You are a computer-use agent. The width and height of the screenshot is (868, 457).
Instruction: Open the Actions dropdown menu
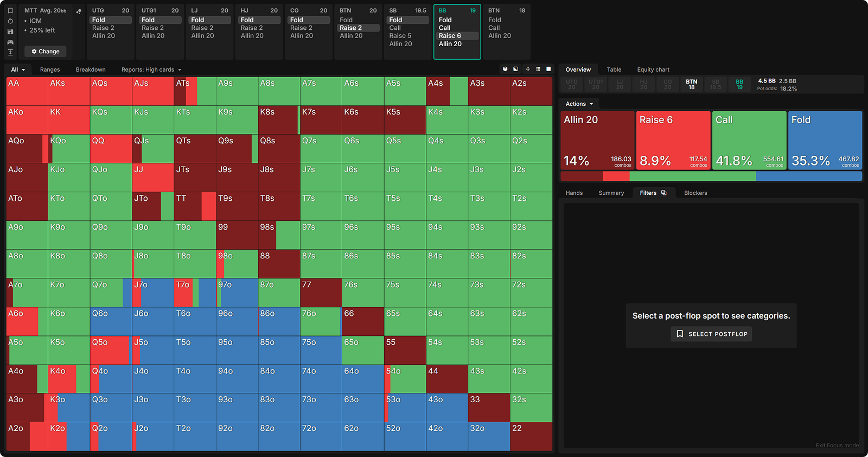[x=579, y=104]
